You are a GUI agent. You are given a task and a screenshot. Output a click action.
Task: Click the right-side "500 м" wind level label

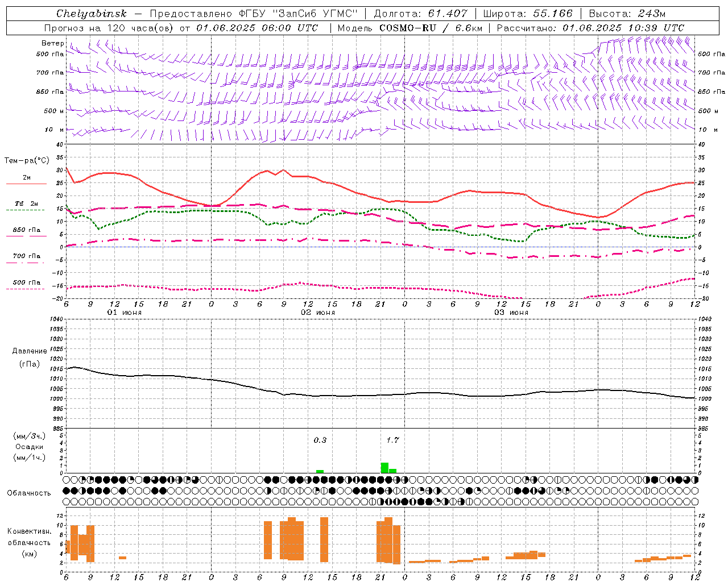708,111
